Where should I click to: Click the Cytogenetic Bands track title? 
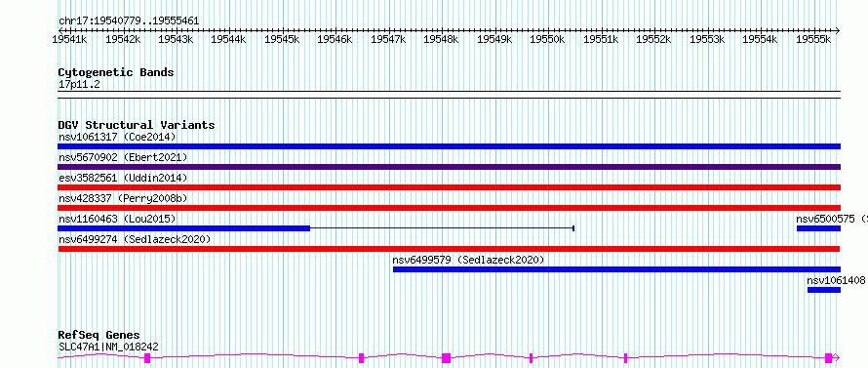click(x=116, y=72)
